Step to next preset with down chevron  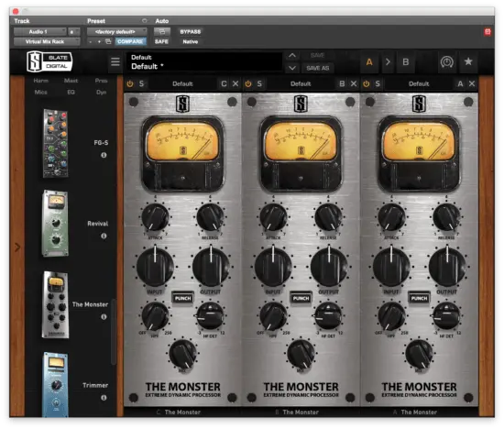click(x=291, y=68)
